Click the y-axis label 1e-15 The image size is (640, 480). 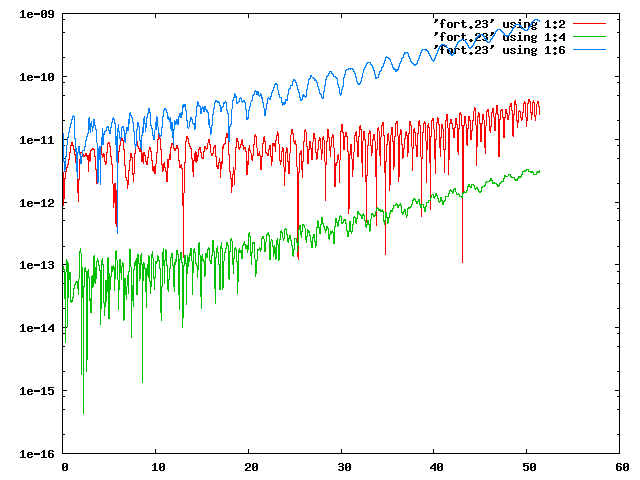pyautogui.click(x=37, y=391)
